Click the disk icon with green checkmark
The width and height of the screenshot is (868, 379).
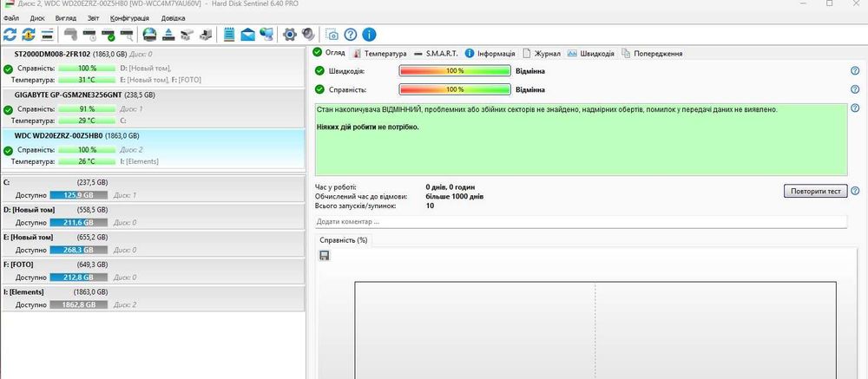[108, 35]
